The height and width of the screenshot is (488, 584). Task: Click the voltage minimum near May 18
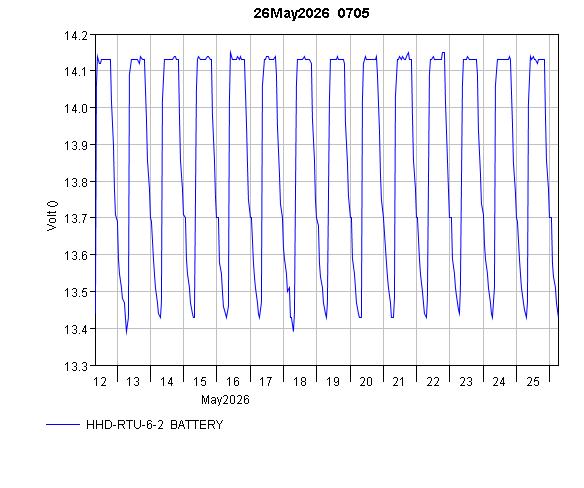pyautogui.click(x=293, y=329)
